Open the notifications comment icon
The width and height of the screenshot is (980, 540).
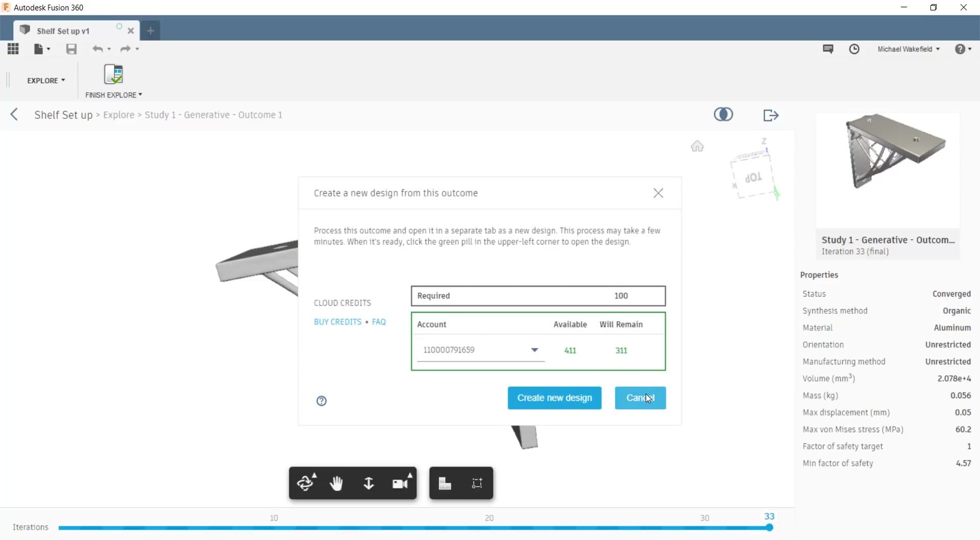(x=828, y=49)
